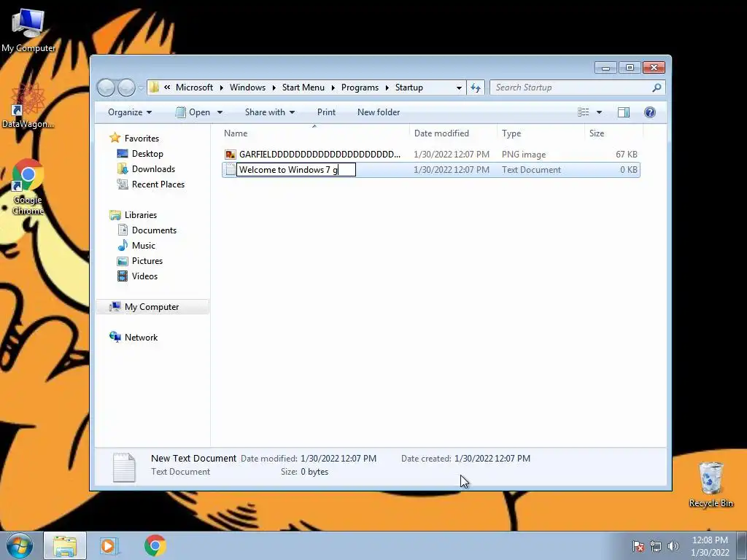This screenshot has width=747, height=560.
Task: Click the network tray icon
Action: [x=656, y=545]
